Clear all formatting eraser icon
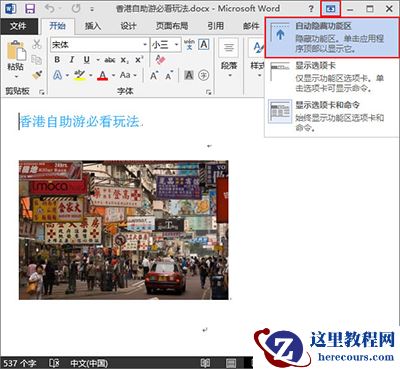400x369 pixels. click(x=160, y=60)
